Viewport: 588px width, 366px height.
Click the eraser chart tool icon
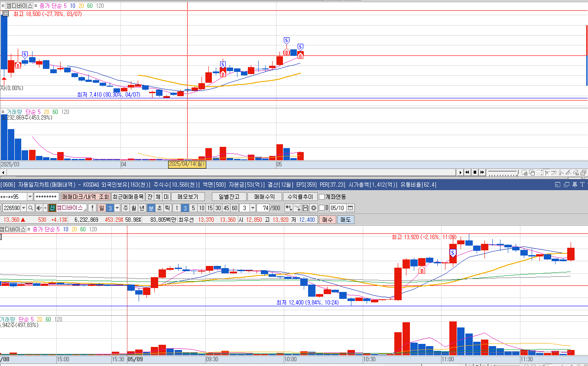[x=575, y=172]
